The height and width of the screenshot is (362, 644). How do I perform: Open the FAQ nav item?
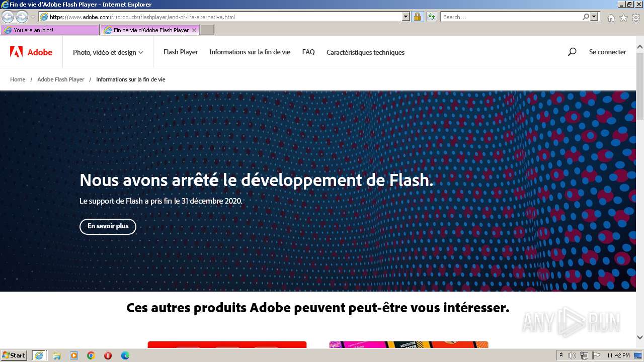coord(308,52)
